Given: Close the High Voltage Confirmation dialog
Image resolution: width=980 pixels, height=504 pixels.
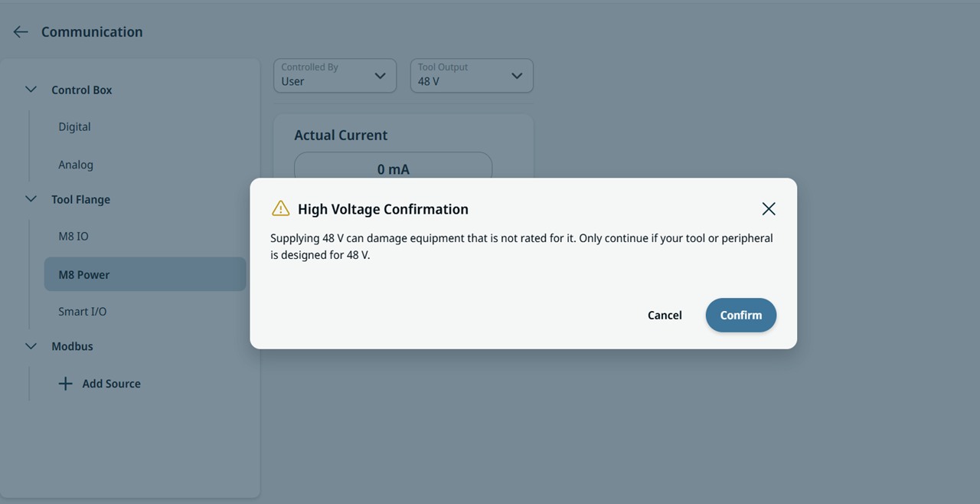Looking at the screenshot, I should tap(769, 209).
